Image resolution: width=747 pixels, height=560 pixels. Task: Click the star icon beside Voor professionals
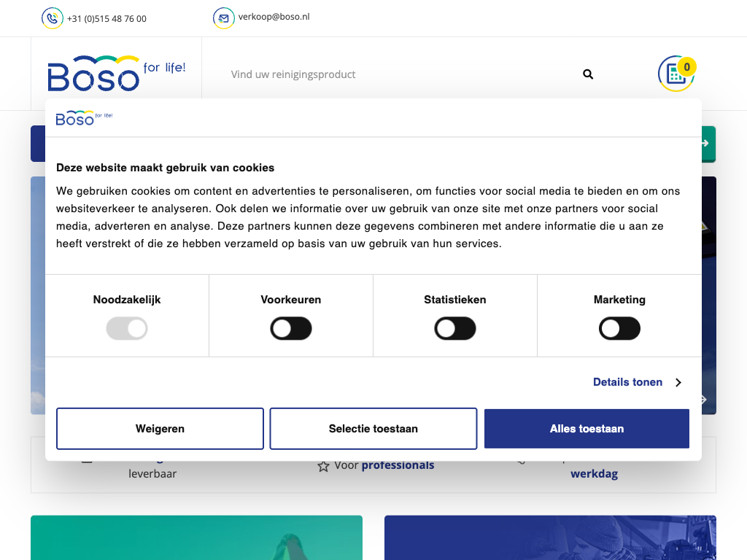323,466
